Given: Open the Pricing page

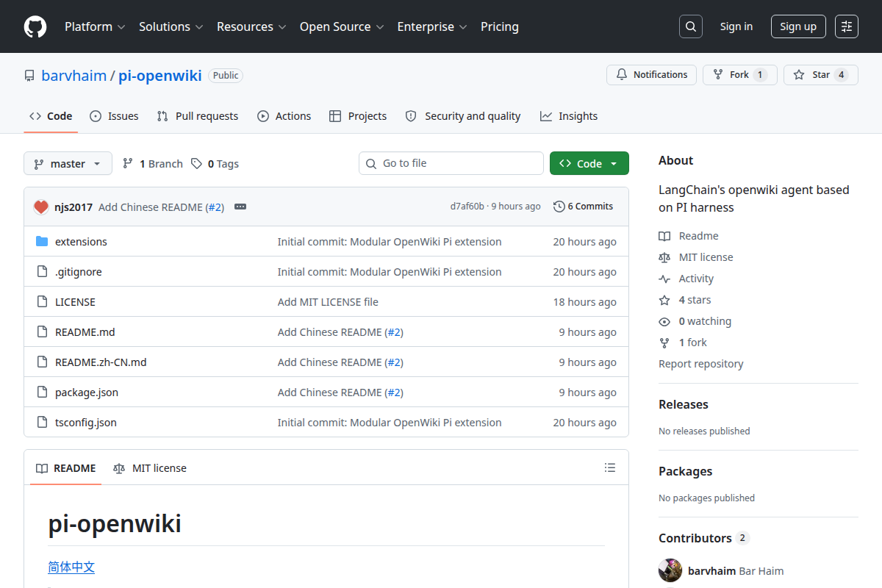Looking at the screenshot, I should (500, 26).
